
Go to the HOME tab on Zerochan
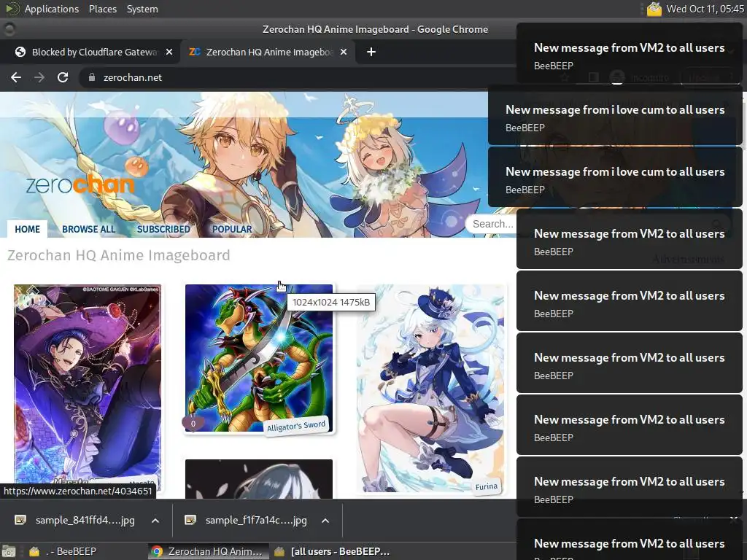(27, 229)
